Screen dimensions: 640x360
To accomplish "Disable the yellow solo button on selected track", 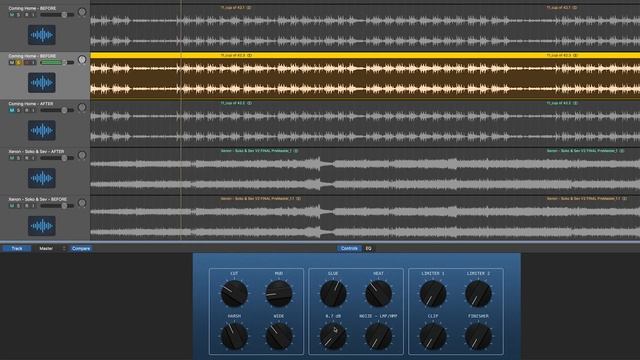I will (x=19, y=62).
